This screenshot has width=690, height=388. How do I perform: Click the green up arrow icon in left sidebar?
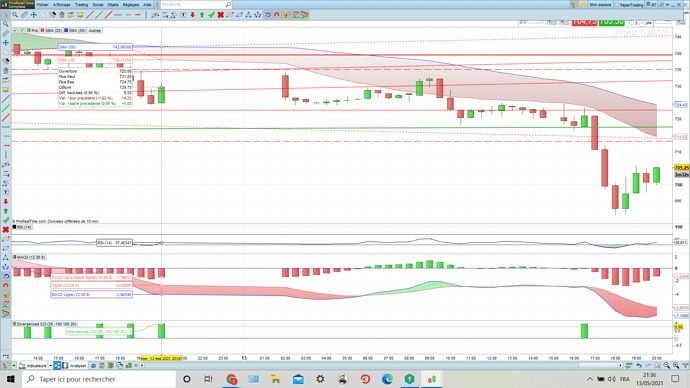point(6,211)
